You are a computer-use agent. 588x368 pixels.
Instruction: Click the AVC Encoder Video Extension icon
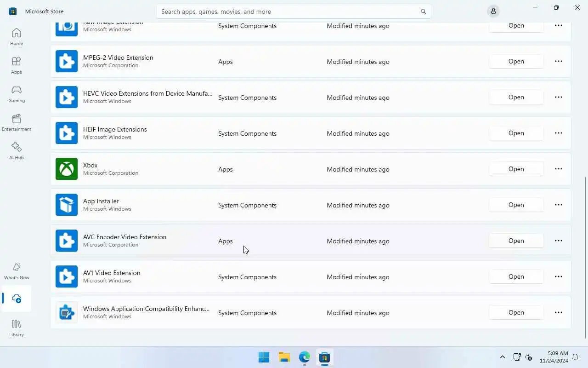click(x=67, y=241)
